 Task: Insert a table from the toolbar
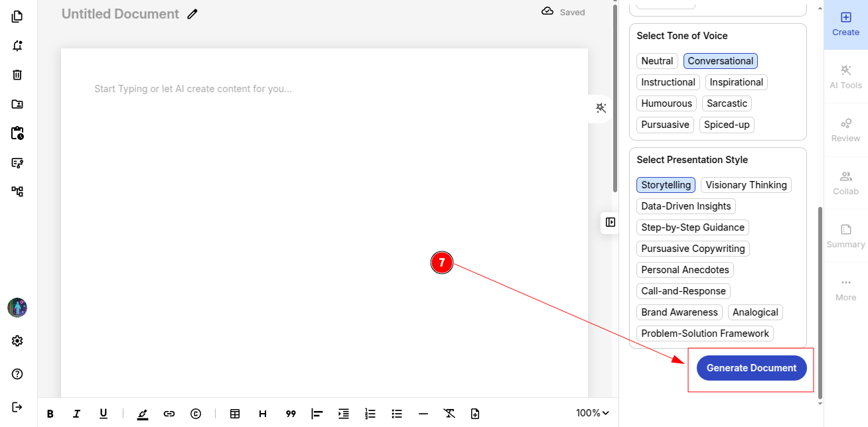pyautogui.click(x=235, y=414)
